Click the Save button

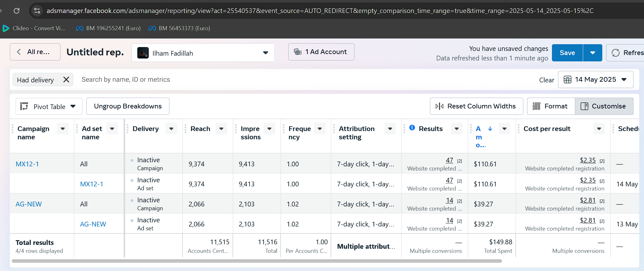pos(567,53)
